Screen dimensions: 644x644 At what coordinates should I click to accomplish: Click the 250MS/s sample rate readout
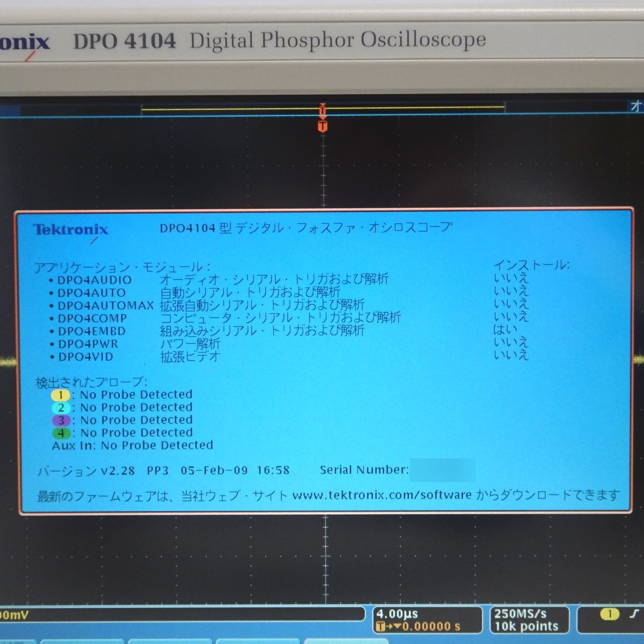pos(521,613)
